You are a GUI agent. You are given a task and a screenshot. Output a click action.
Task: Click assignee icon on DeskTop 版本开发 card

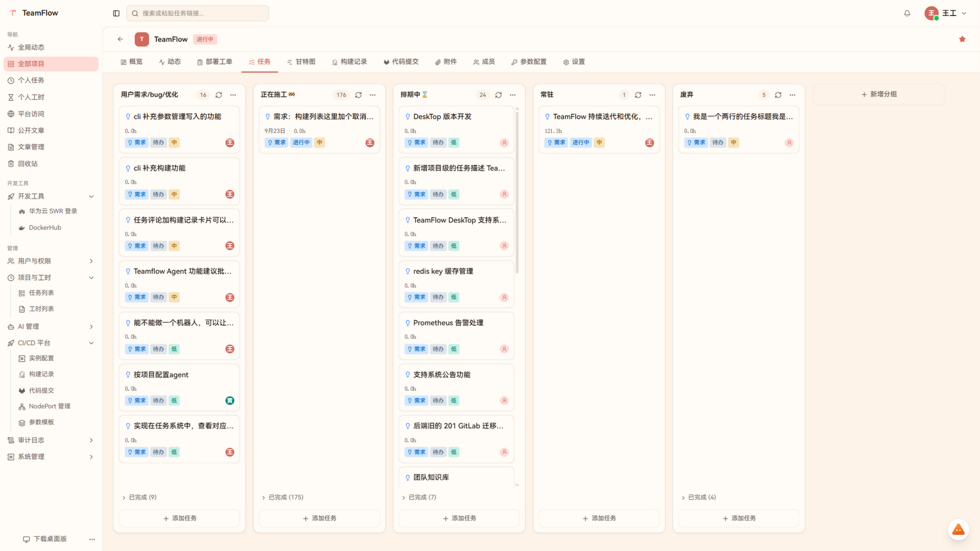(504, 143)
